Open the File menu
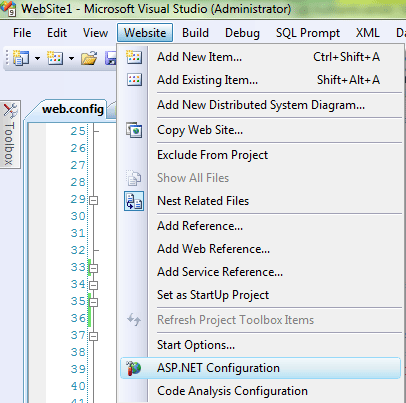406x403 pixels. [22, 33]
